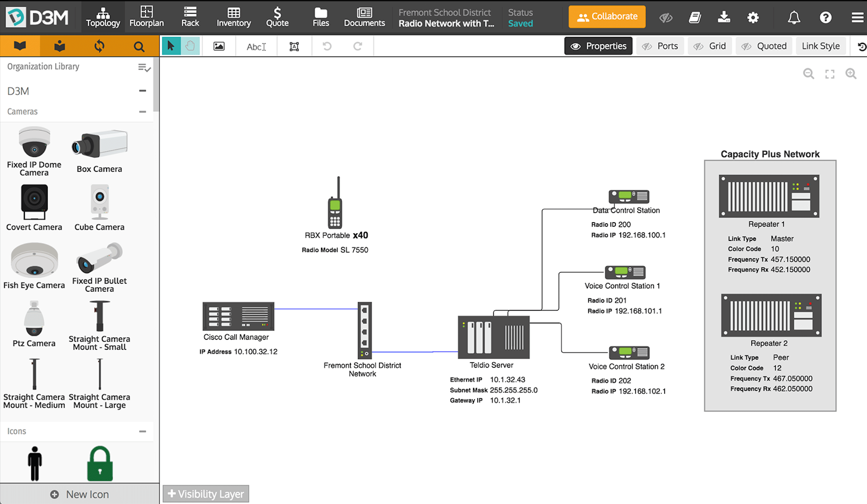Viewport: 867px width, 504px height.
Task: Open the Files section
Action: tap(321, 18)
